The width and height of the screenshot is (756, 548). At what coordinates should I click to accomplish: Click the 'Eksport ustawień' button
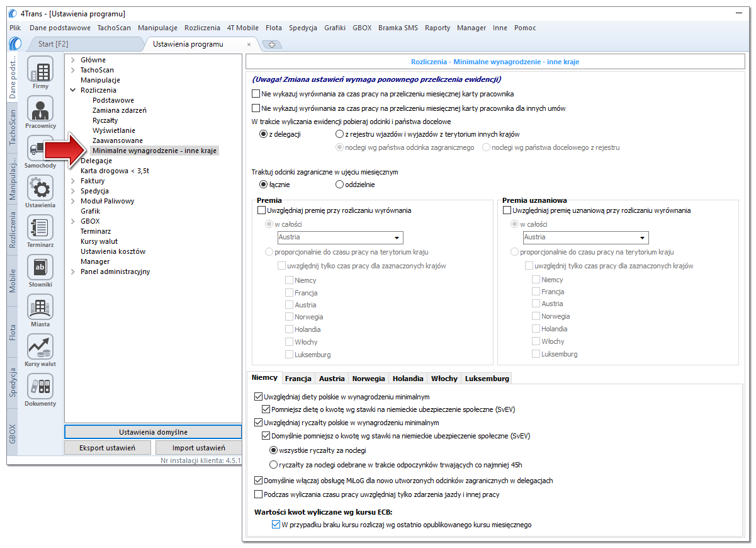pyautogui.click(x=108, y=448)
